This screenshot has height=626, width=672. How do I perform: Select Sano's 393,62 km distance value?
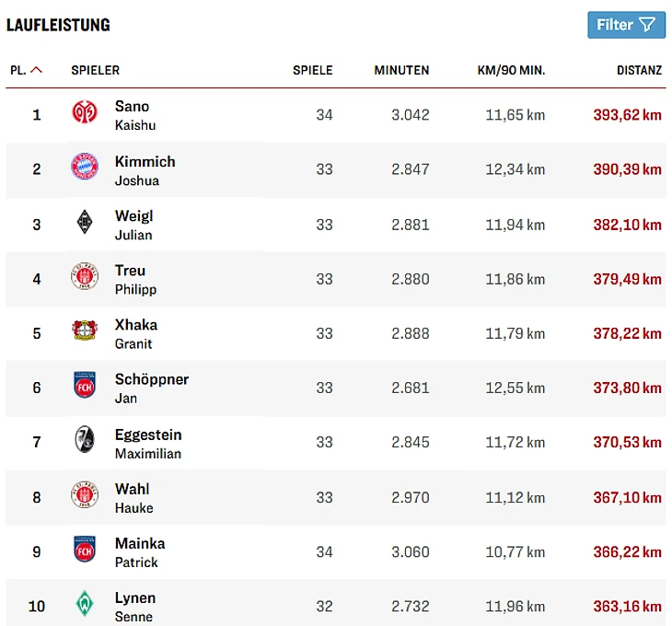627,115
